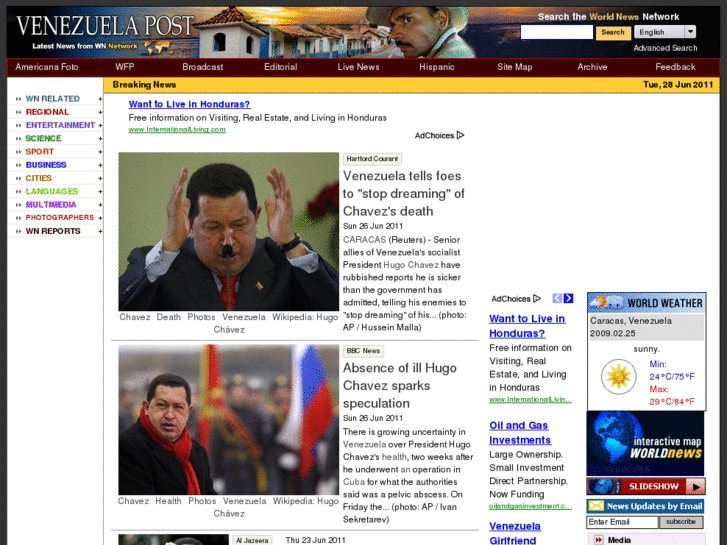727x545 pixels.
Task: Open the top 'Want to Live in Honduras?' ad
Action: [189, 104]
